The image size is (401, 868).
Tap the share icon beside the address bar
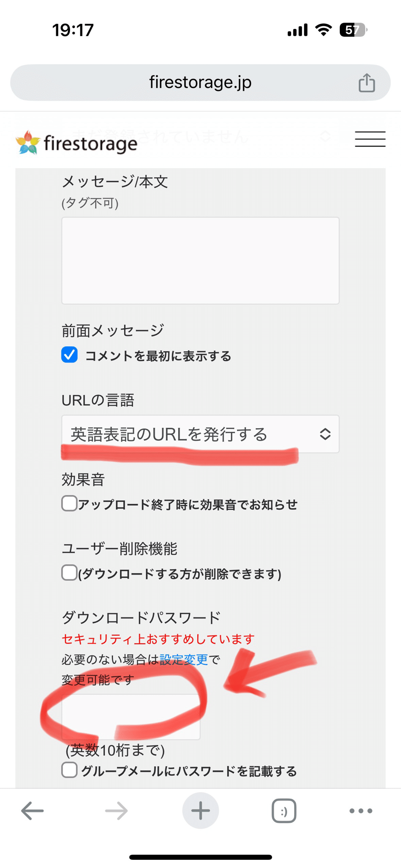367,82
